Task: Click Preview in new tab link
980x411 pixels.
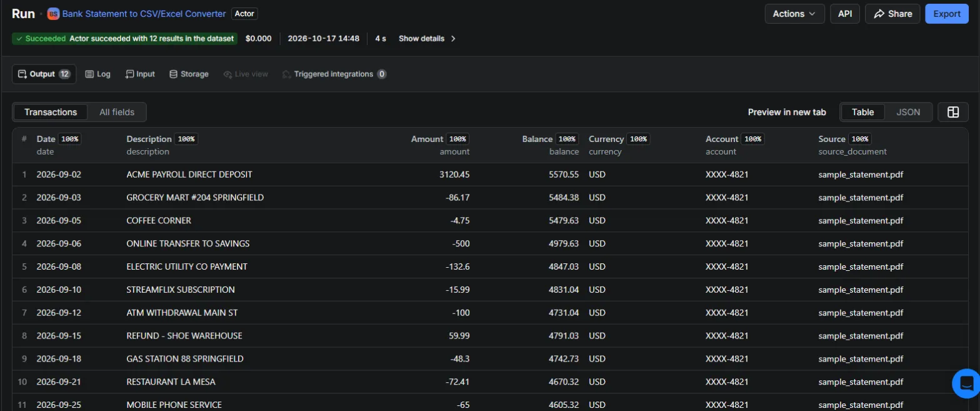Action: point(787,112)
